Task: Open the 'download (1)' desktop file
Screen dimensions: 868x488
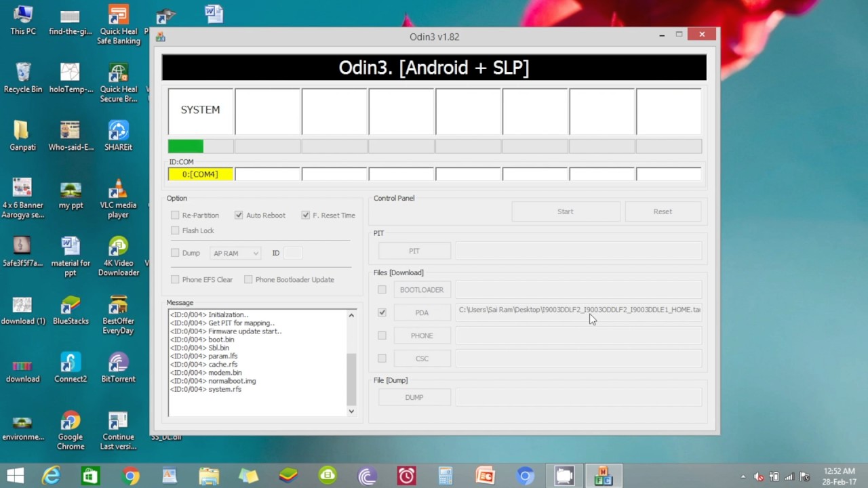Action: 22,310
